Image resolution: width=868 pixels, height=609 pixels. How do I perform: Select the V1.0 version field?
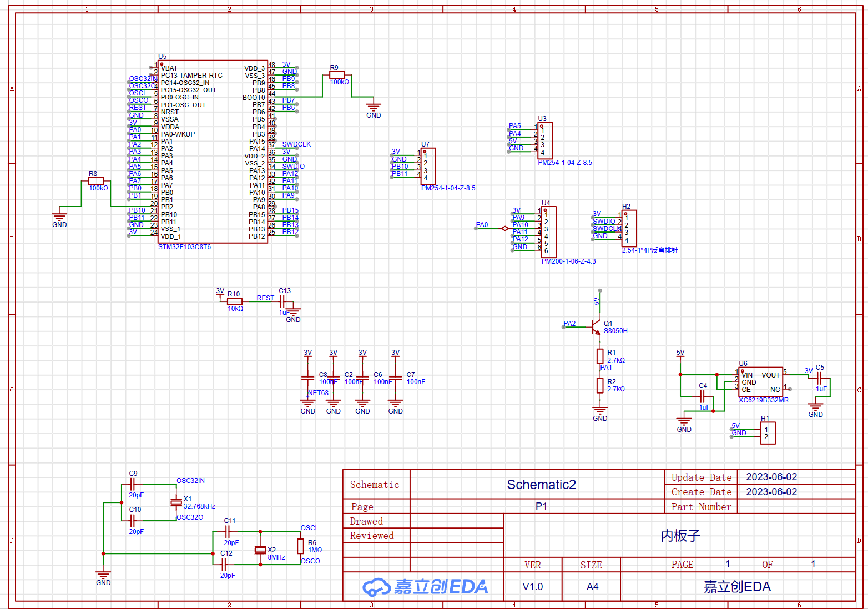533,587
